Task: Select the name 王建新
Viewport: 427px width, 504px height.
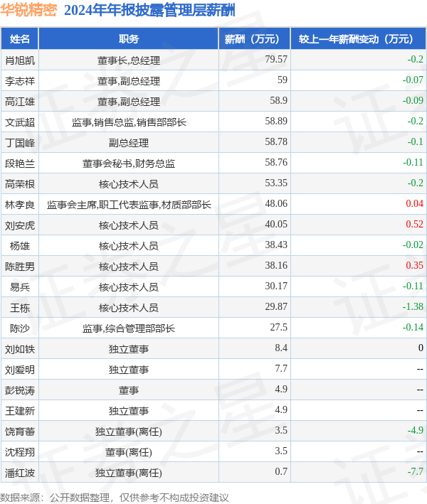Action: point(20,410)
